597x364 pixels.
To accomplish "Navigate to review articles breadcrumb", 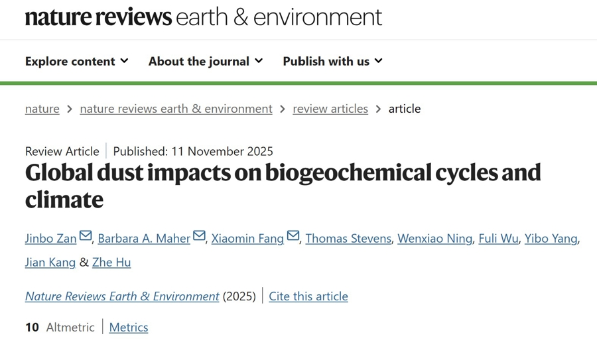I will click(330, 109).
